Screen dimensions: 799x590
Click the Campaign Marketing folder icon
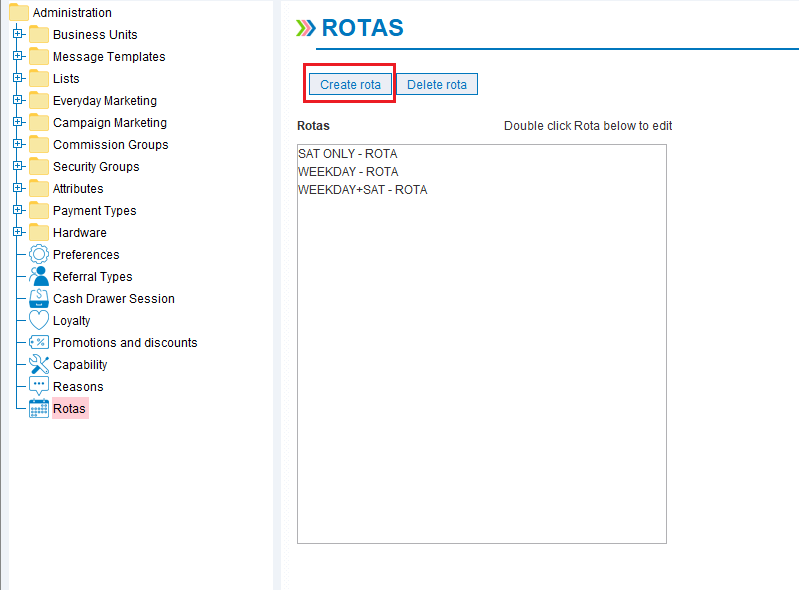39,122
